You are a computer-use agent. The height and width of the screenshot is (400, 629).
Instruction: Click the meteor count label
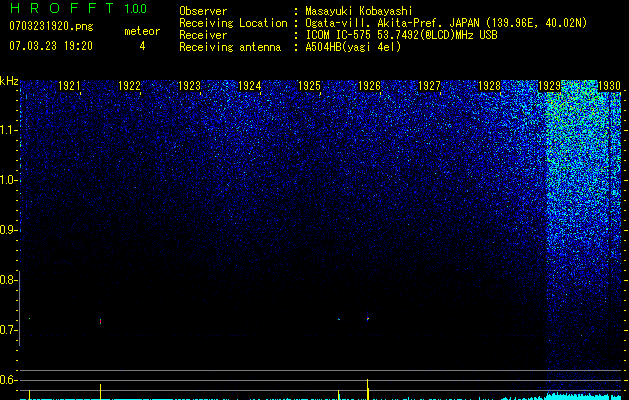[142, 31]
